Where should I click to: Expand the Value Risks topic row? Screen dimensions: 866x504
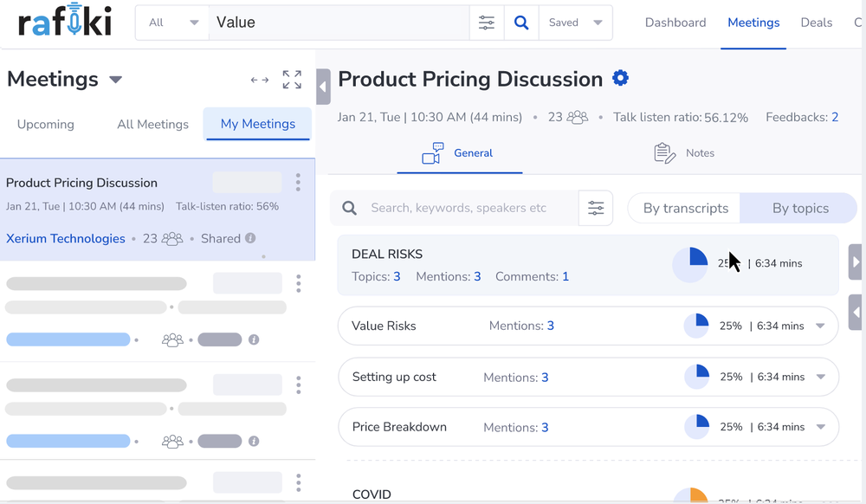[x=820, y=326]
